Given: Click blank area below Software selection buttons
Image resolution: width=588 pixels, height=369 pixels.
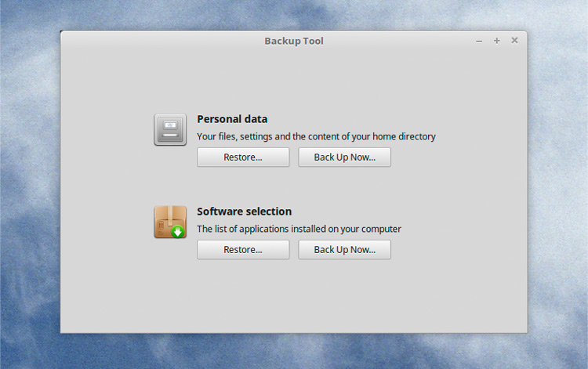Looking at the screenshot, I should click(x=294, y=296).
